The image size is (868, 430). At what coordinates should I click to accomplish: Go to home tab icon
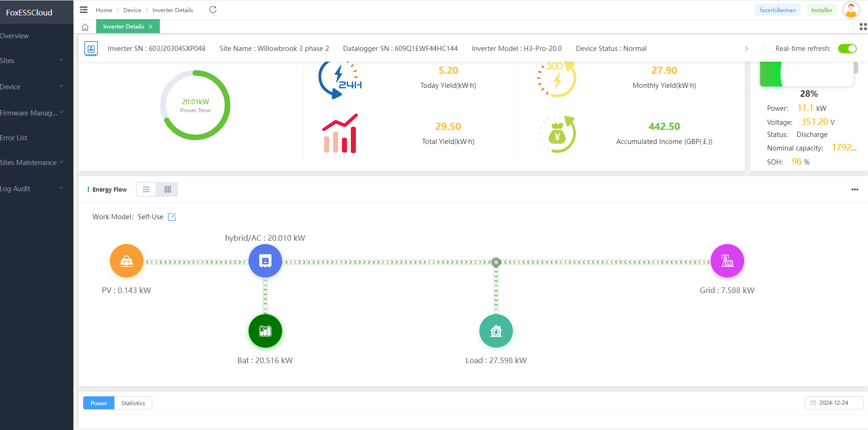(85, 27)
